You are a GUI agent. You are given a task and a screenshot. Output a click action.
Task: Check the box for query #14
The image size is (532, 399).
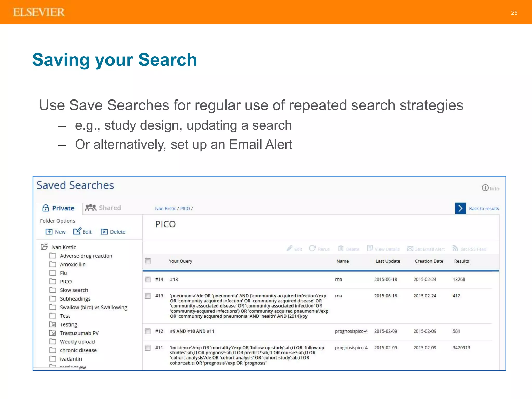coord(148,279)
